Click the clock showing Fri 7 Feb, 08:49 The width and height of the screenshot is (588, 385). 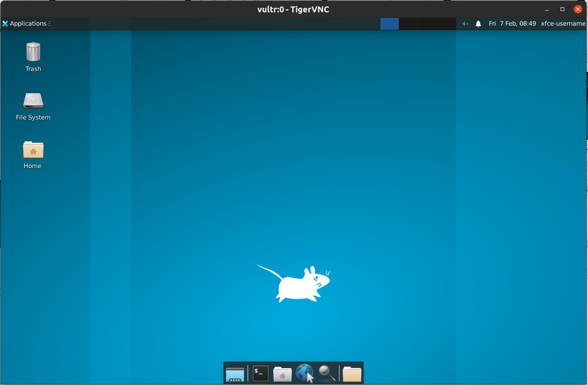[x=512, y=24]
